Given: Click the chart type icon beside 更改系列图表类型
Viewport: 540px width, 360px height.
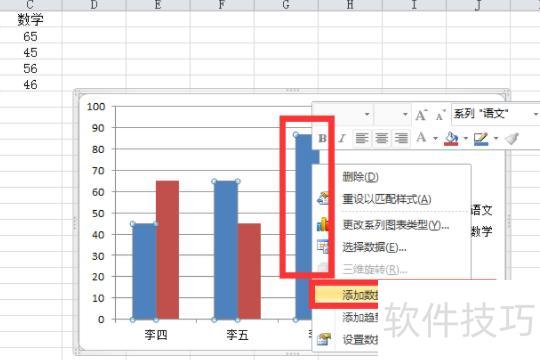Looking at the screenshot, I should tap(323, 224).
